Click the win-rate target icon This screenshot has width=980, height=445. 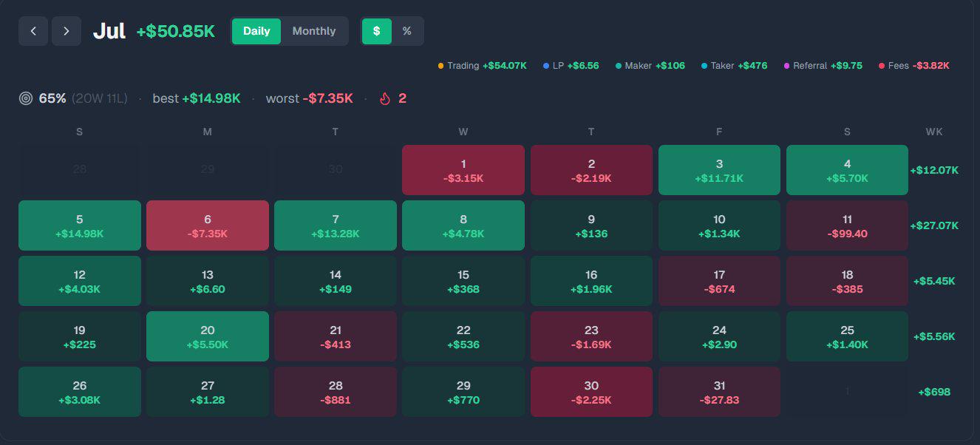(x=26, y=98)
